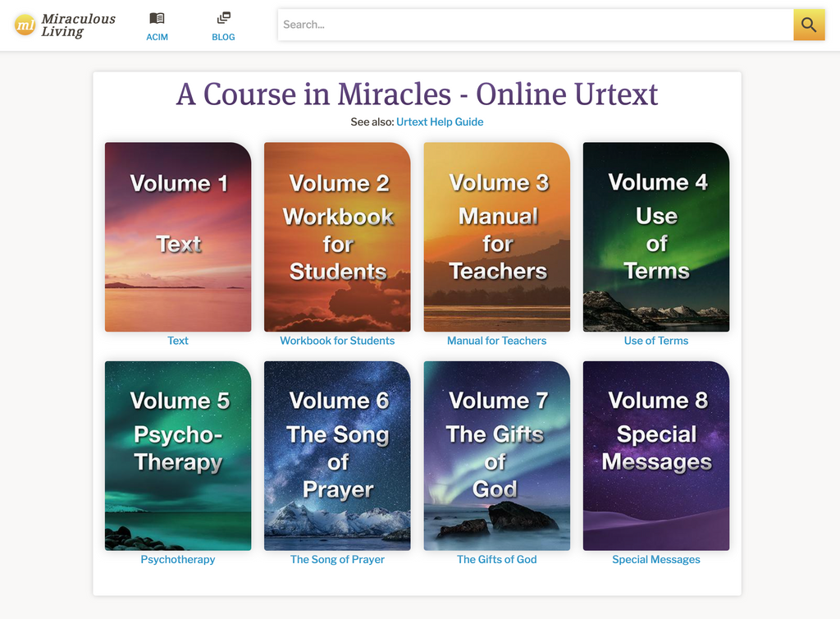The height and width of the screenshot is (619, 840).
Task: Open Volume 5 Psychotherapy cover
Action: [178, 456]
